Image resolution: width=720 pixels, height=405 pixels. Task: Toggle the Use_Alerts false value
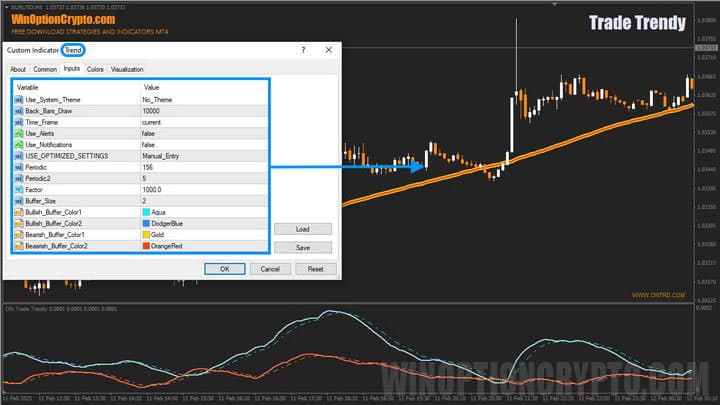point(148,133)
